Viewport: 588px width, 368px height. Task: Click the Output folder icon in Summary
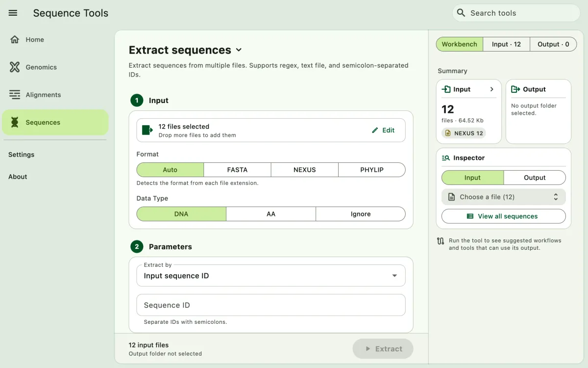tap(515, 89)
